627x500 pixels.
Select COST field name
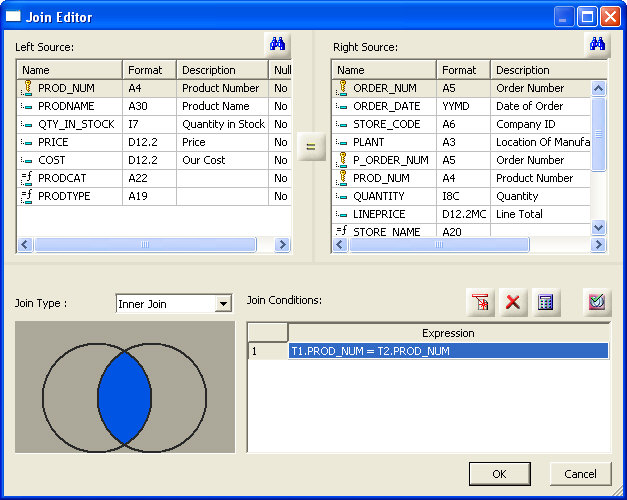52,160
